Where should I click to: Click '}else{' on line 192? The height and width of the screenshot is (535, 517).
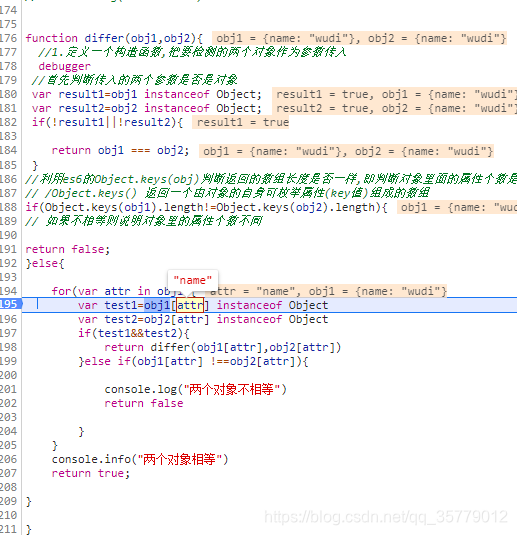coord(45,263)
